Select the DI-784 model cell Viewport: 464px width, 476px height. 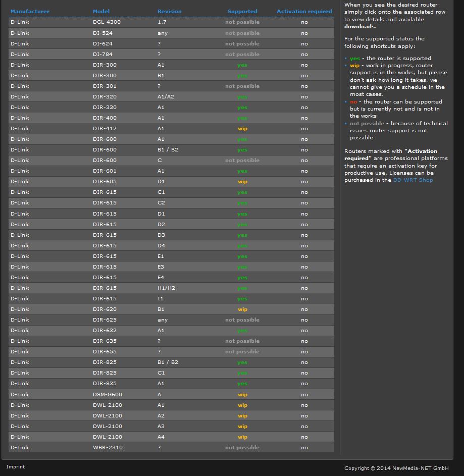102,55
